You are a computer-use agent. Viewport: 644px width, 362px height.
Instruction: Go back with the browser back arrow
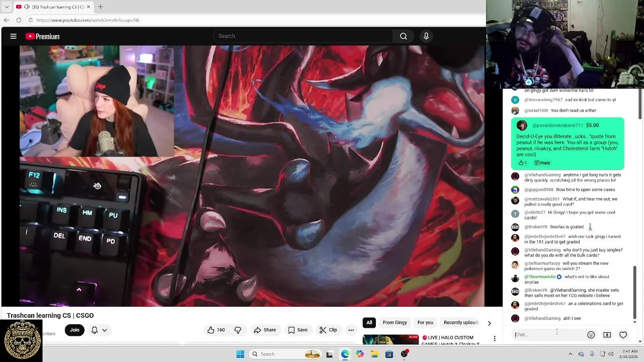pos(7,20)
